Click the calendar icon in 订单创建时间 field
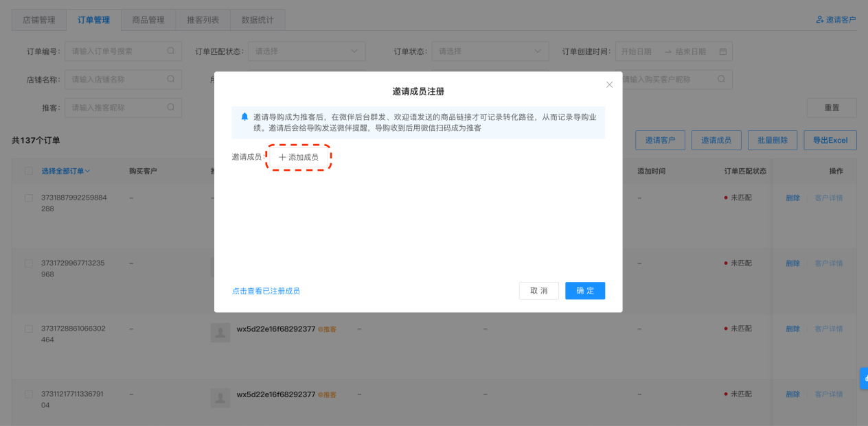The image size is (868, 426). point(722,51)
